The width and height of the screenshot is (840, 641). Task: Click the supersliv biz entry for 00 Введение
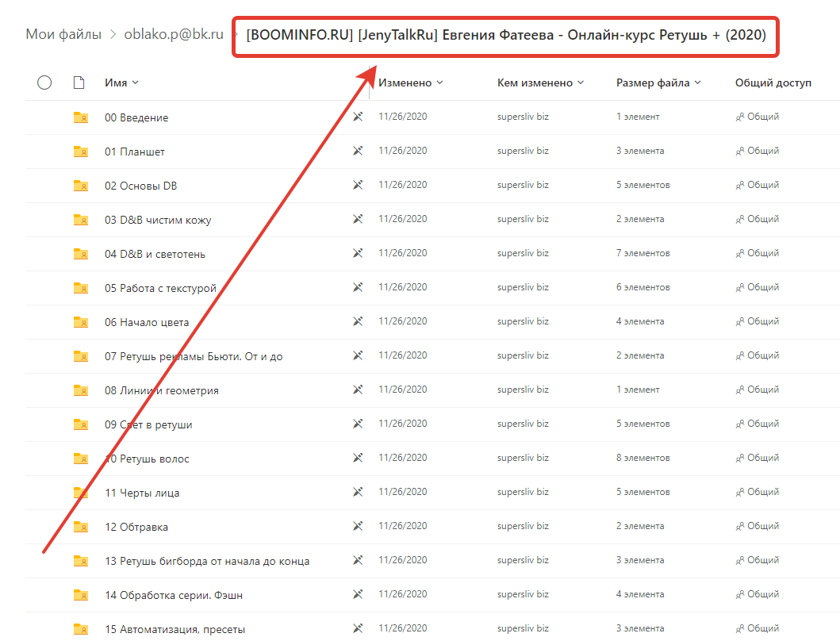point(523,117)
